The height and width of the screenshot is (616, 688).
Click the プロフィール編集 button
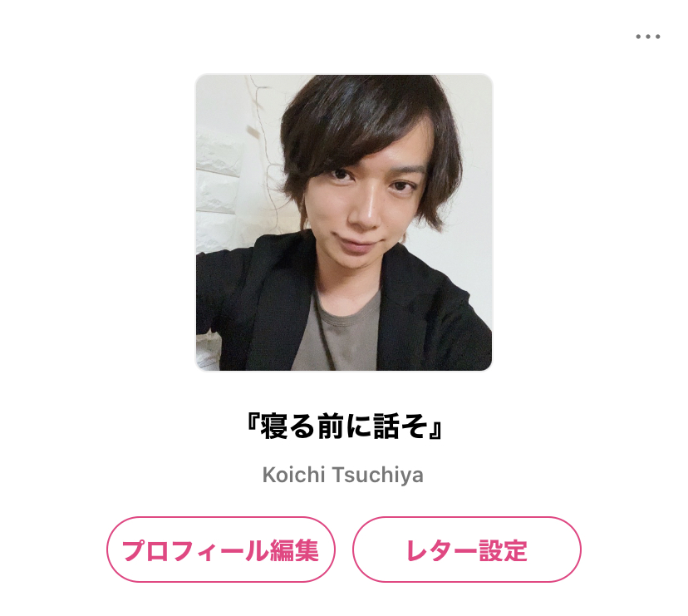(221, 549)
